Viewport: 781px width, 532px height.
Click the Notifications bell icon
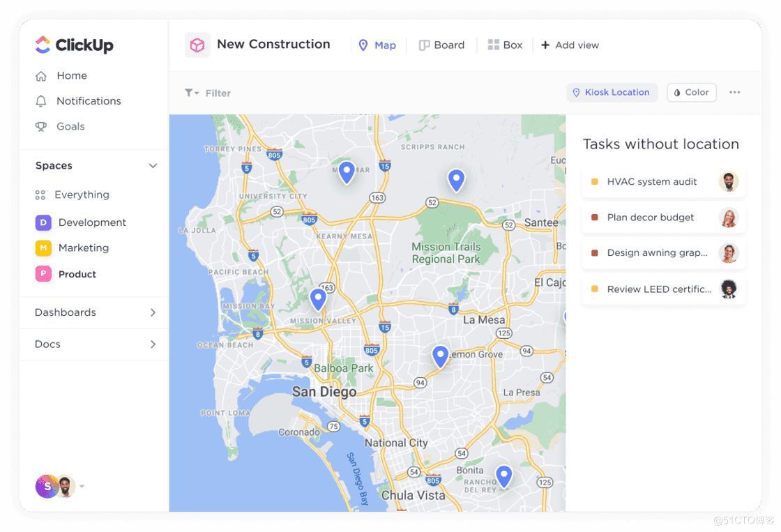[41, 101]
